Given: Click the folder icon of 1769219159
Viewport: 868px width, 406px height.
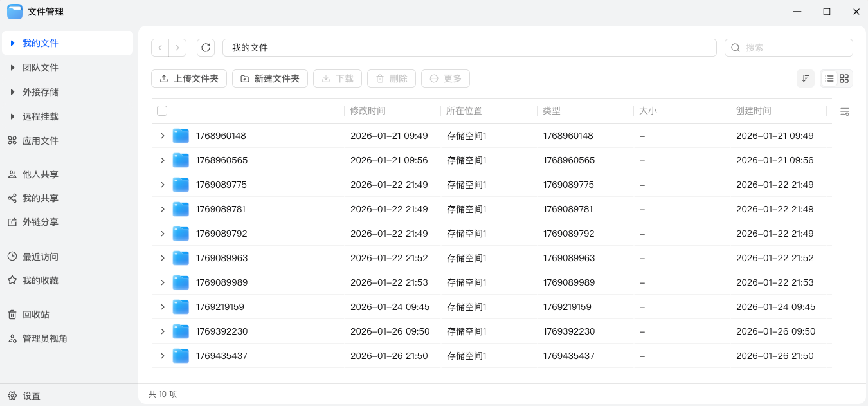Looking at the screenshot, I should 181,307.
